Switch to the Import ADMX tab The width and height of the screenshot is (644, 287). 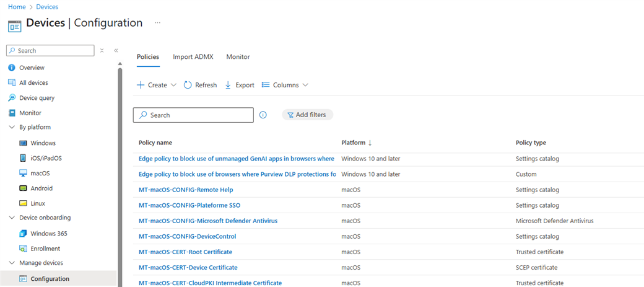[193, 56]
